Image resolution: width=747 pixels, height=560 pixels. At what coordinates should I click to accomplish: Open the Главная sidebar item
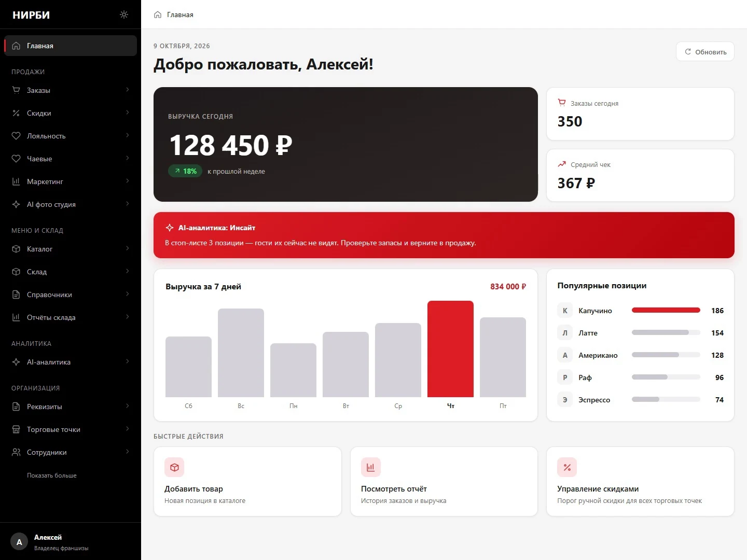tap(71, 46)
